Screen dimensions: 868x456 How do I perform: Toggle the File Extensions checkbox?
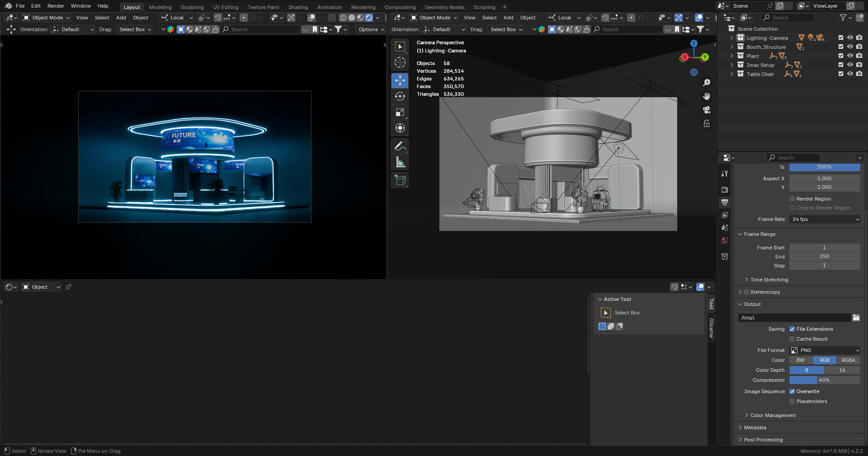pos(792,329)
